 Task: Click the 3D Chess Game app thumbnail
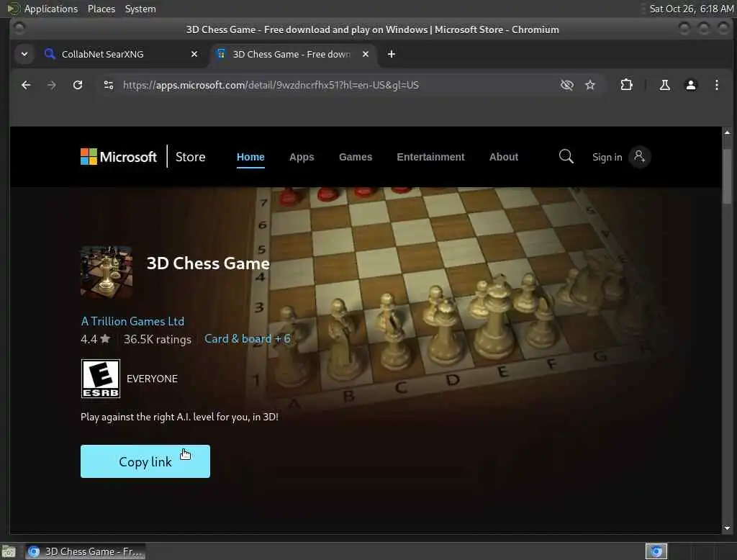point(107,272)
